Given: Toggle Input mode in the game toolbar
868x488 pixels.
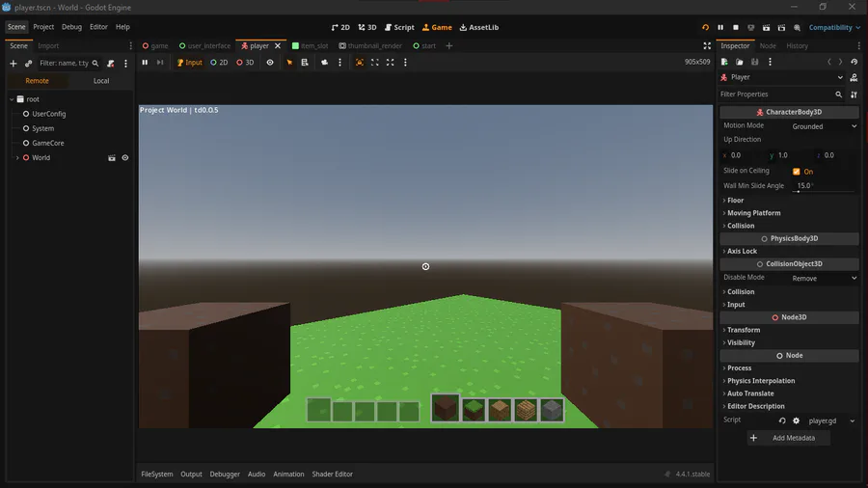Looking at the screenshot, I should click(189, 63).
